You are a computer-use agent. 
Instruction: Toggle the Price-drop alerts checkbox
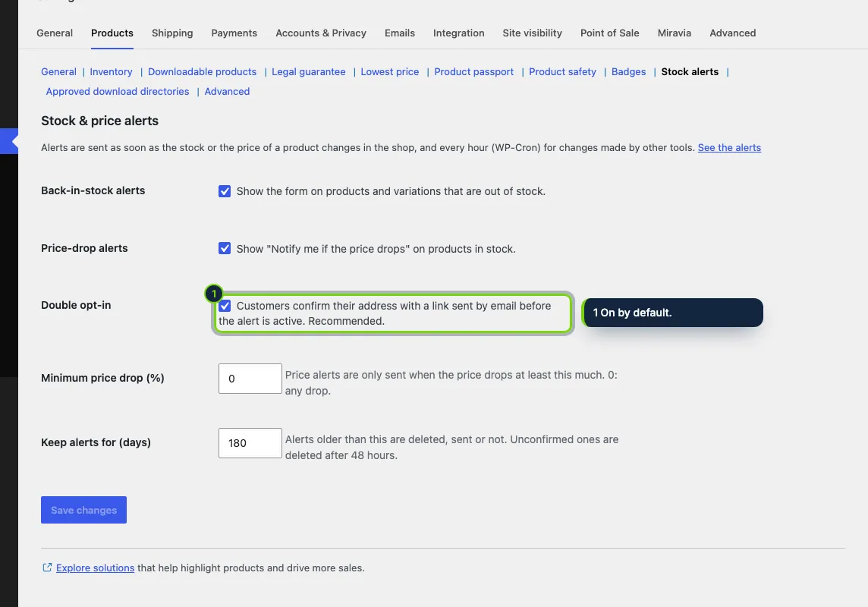pos(224,248)
